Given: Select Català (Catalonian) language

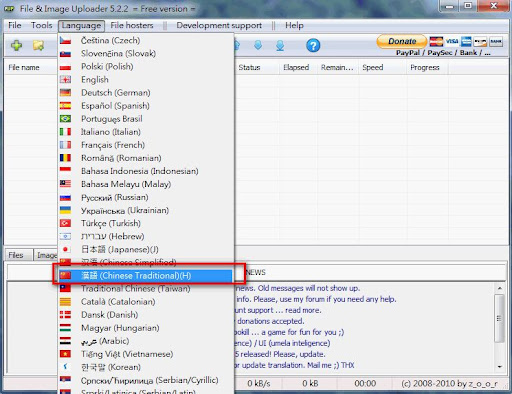Looking at the screenshot, I should coord(146,302).
